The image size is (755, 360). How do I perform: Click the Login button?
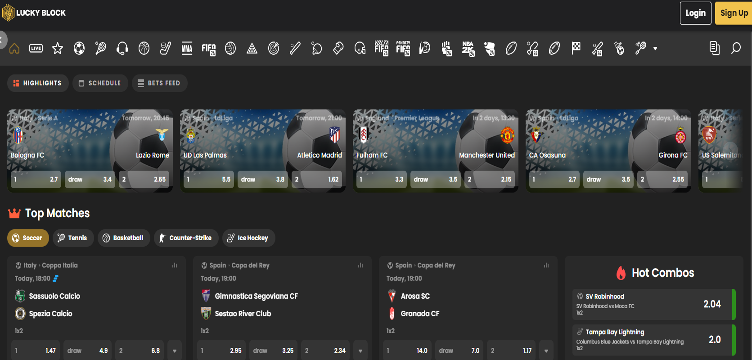[x=695, y=13]
